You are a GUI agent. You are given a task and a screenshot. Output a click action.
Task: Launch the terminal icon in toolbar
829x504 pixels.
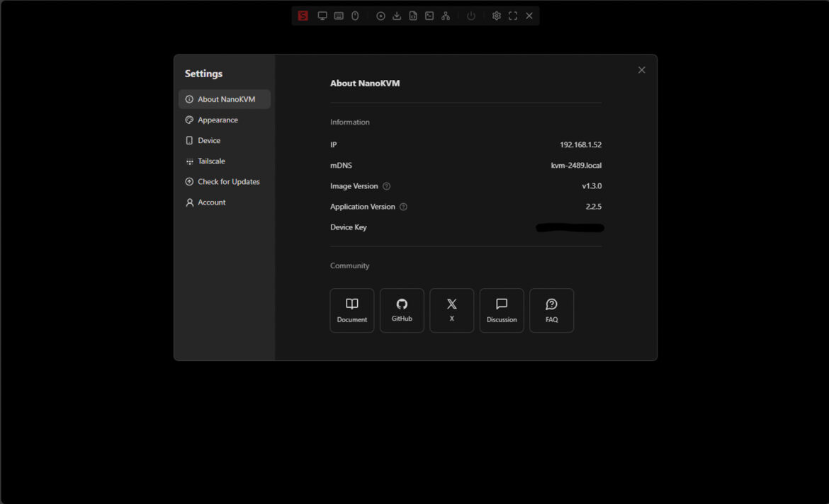click(429, 16)
